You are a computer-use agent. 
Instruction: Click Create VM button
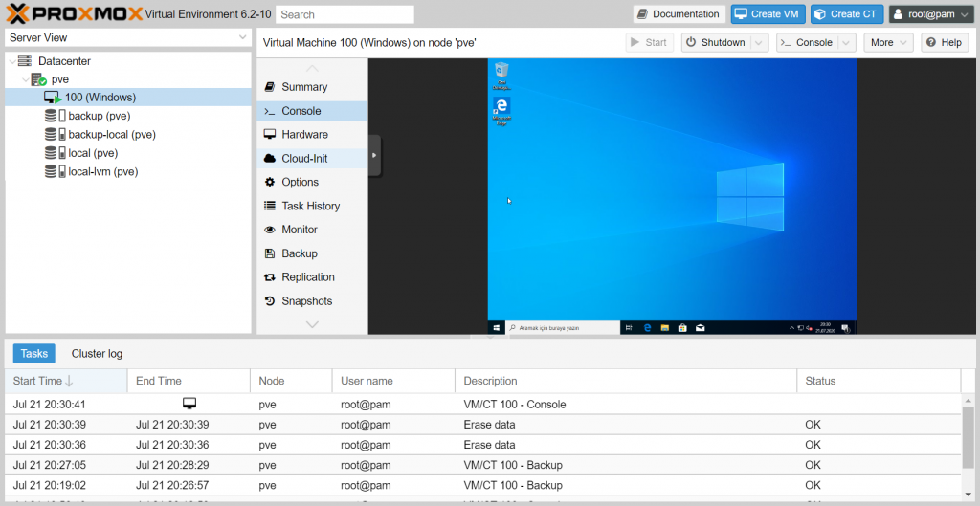(768, 13)
